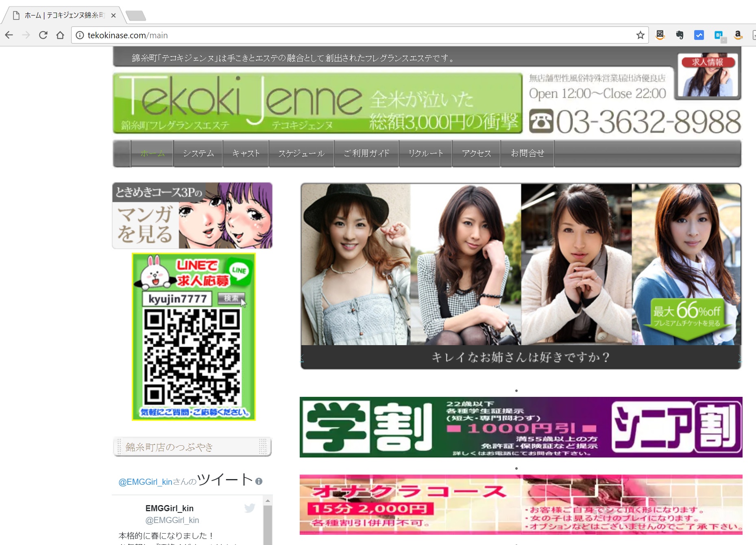This screenshot has width=756, height=545.
Task: Go to the アクセス navigation menu item
Action: pos(476,153)
